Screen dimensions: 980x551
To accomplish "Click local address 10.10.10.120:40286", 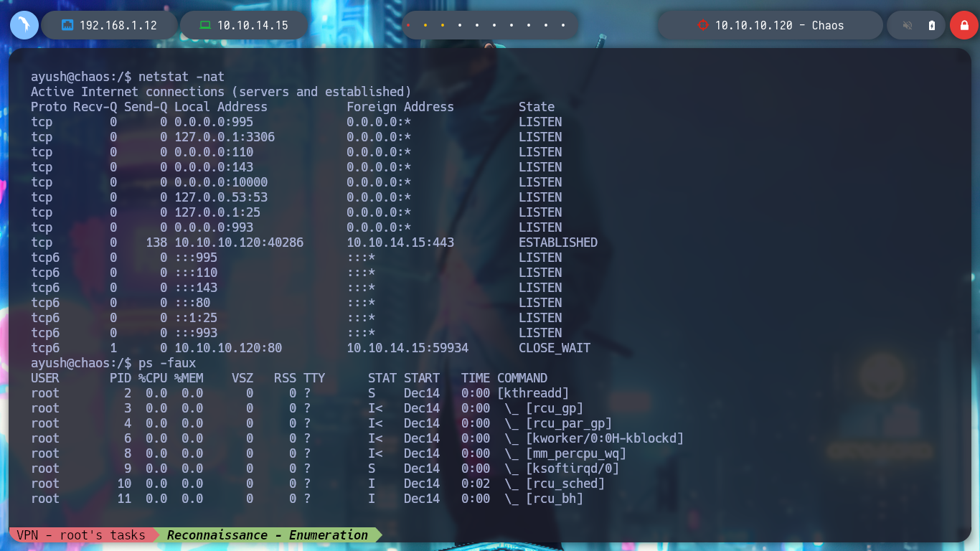I will click(x=239, y=242).
